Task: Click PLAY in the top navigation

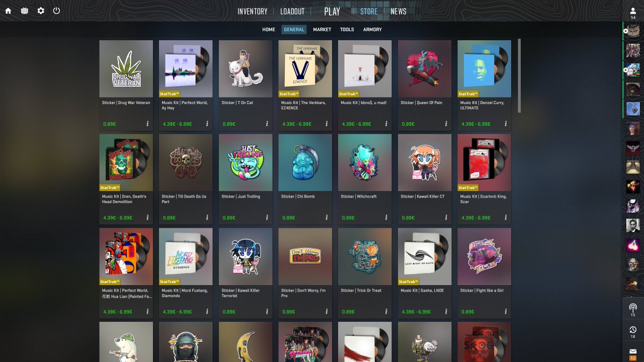Action: pyautogui.click(x=332, y=11)
